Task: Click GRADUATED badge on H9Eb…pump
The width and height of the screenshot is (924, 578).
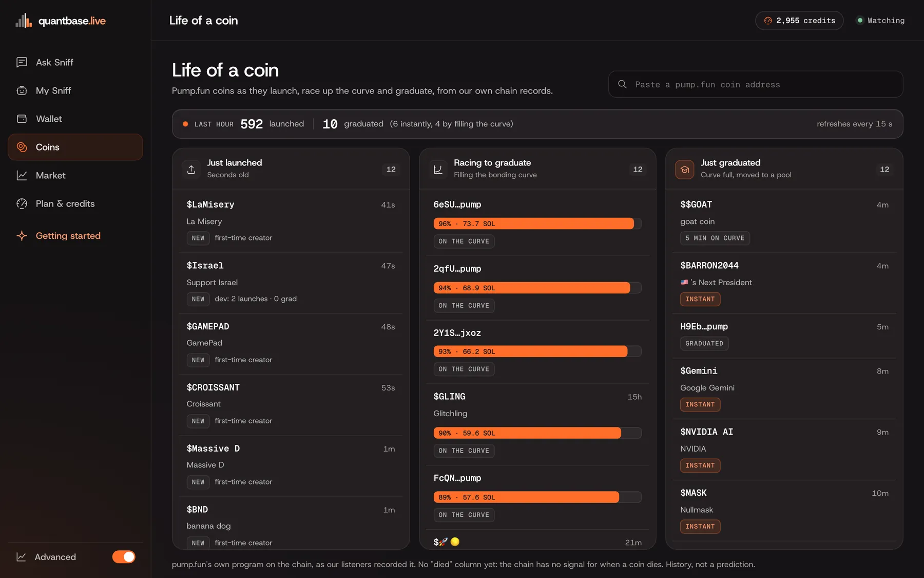Action: 704,343
